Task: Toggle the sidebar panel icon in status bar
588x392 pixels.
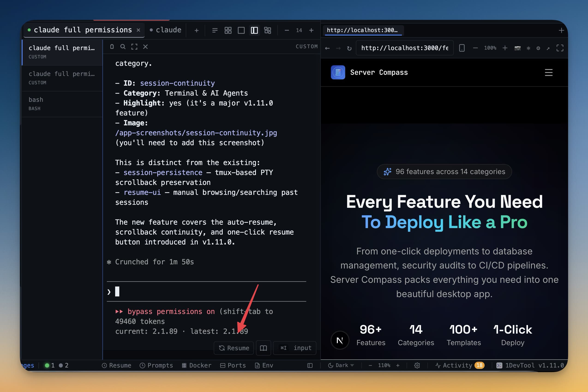Action: pyautogui.click(x=310, y=365)
